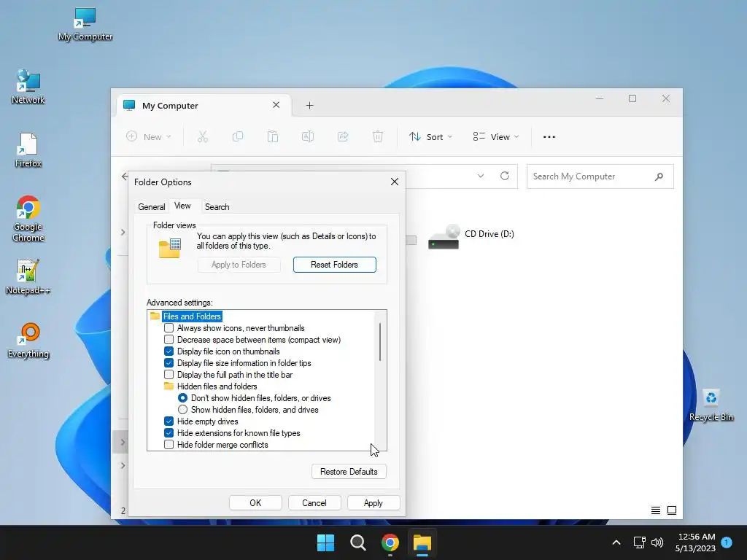Uncheck Display file icon on thumbnails
This screenshot has height=560, width=747.
(x=169, y=351)
